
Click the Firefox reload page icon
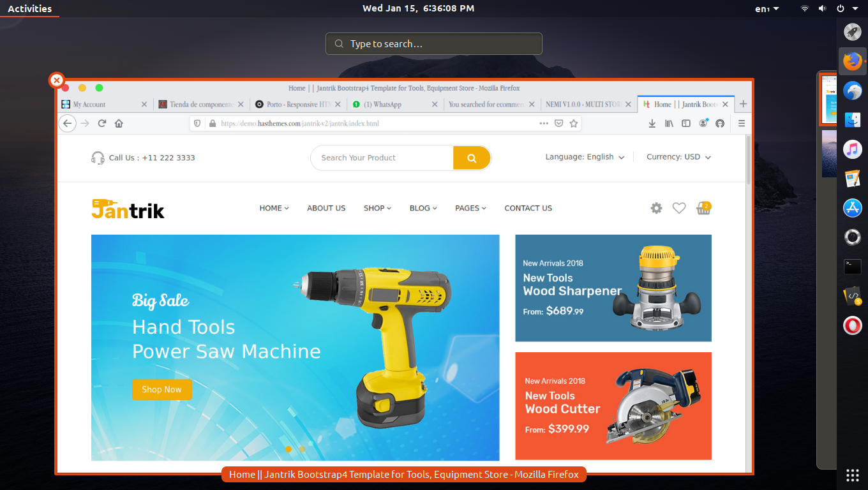coord(101,123)
